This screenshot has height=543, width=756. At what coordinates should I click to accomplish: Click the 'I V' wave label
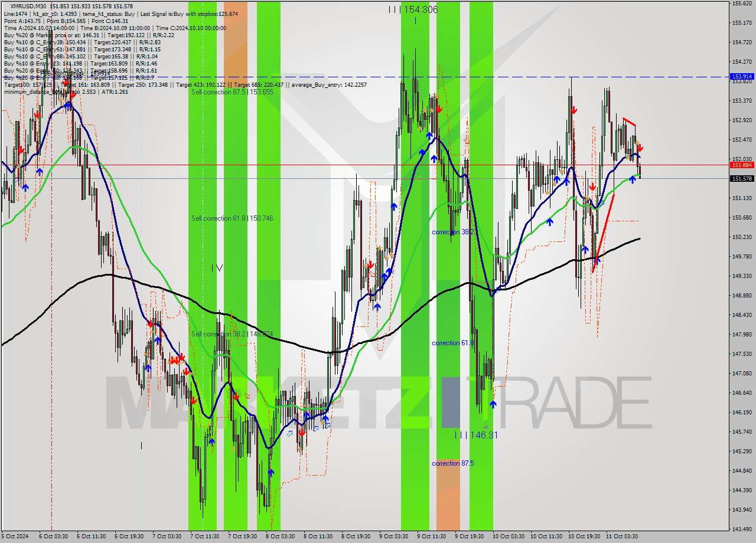click(217, 268)
